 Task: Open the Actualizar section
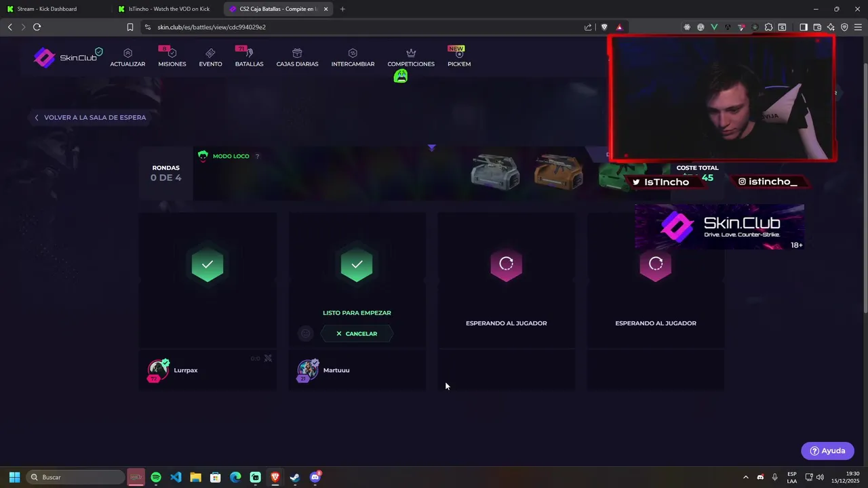click(x=127, y=58)
